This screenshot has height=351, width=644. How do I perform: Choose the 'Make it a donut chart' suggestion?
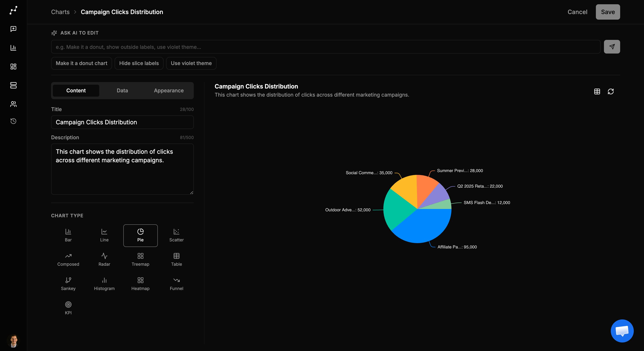point(82,63)
